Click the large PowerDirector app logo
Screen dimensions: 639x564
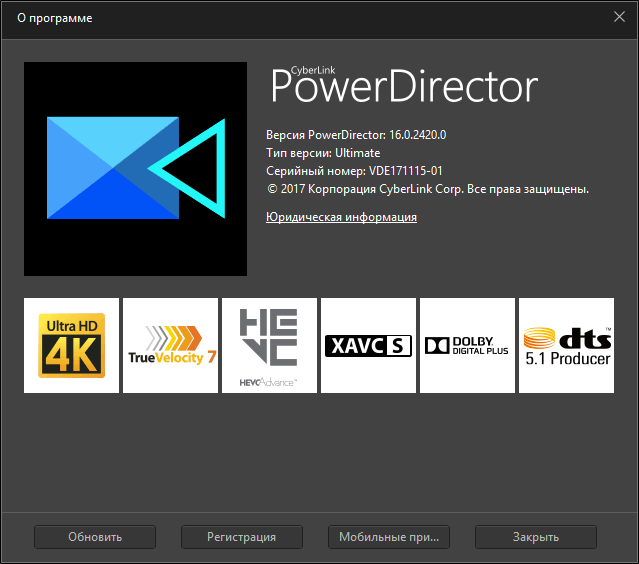(x=135, y=169)
